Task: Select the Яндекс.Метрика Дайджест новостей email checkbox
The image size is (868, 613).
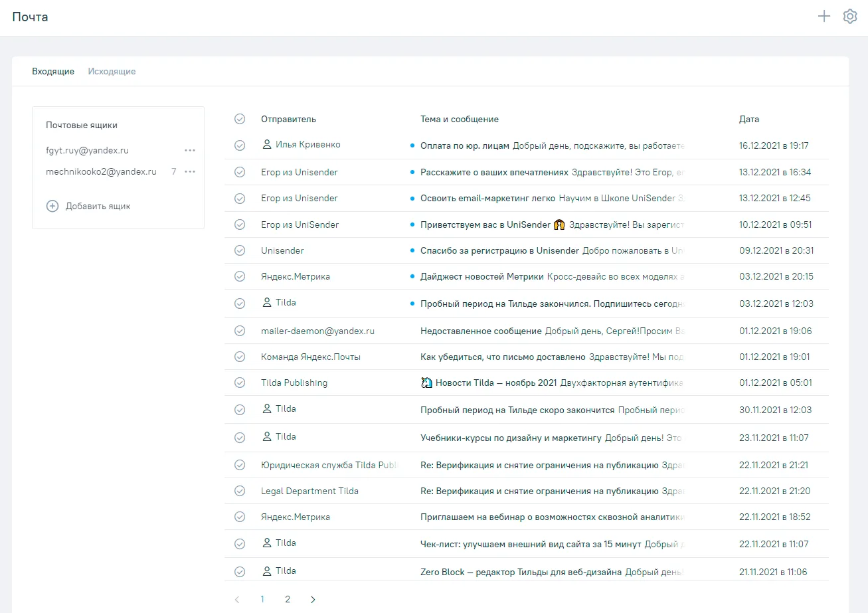Action: [240, 276]
